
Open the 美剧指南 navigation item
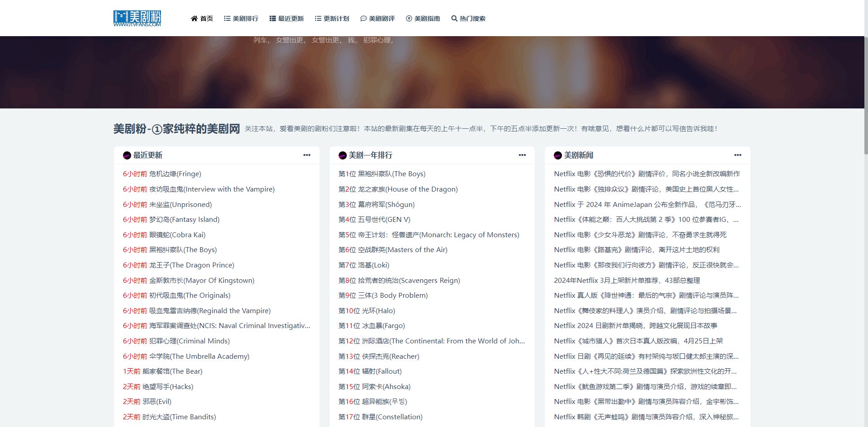tap(423, 19)
